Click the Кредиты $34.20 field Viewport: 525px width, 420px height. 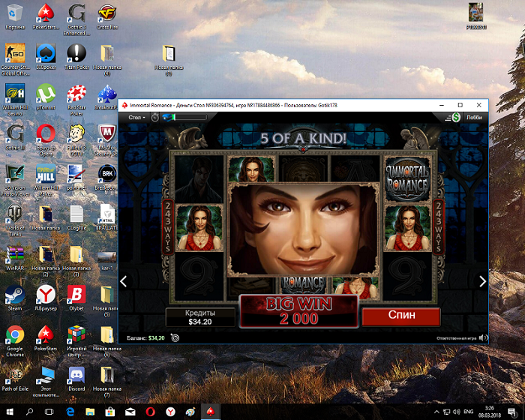coord(200,317)
